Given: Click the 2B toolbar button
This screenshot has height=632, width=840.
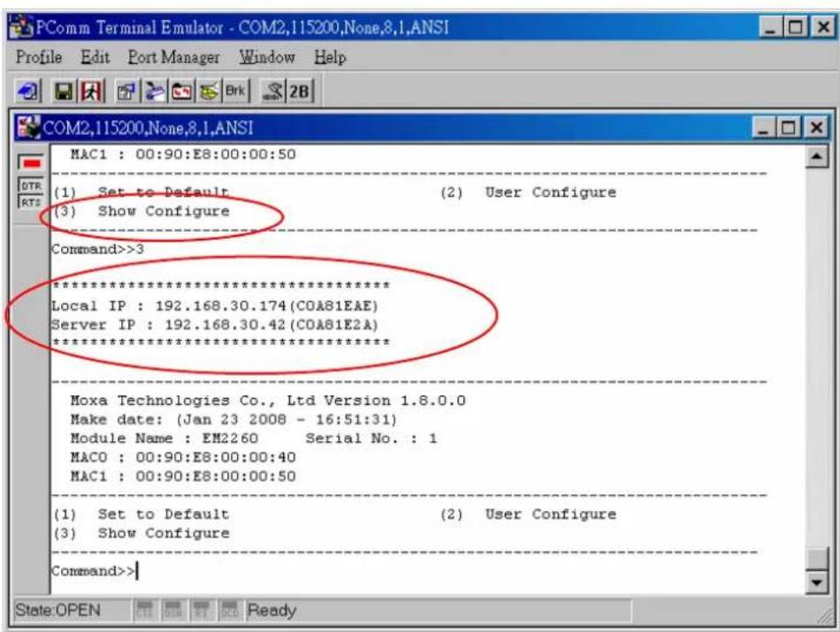Looking at the screenshot, I should pyautogui.click(x=300, y=92).
